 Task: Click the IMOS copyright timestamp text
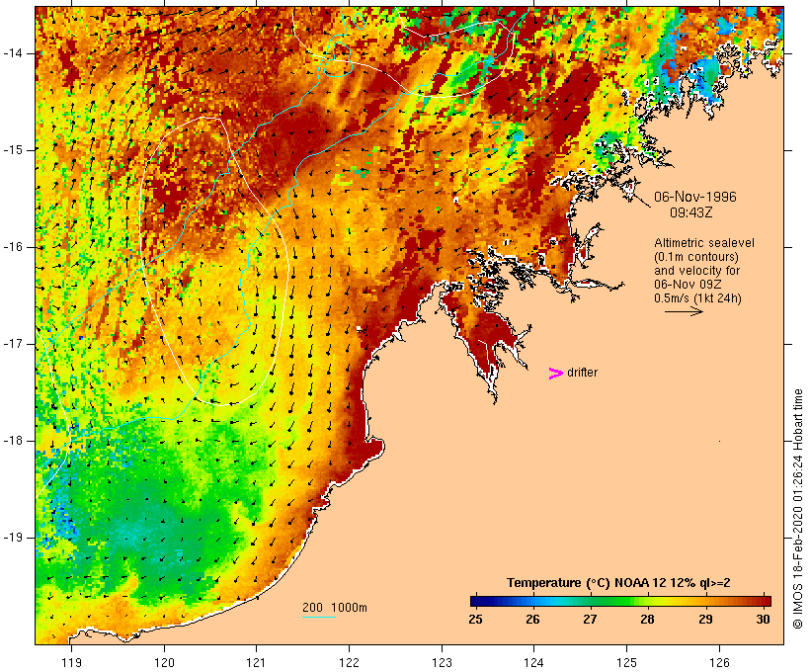798,509
